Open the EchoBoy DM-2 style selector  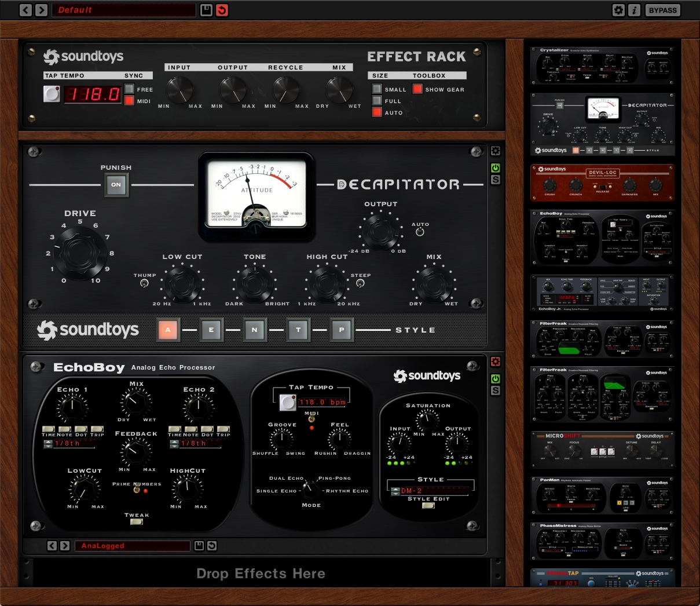(434, 491)
